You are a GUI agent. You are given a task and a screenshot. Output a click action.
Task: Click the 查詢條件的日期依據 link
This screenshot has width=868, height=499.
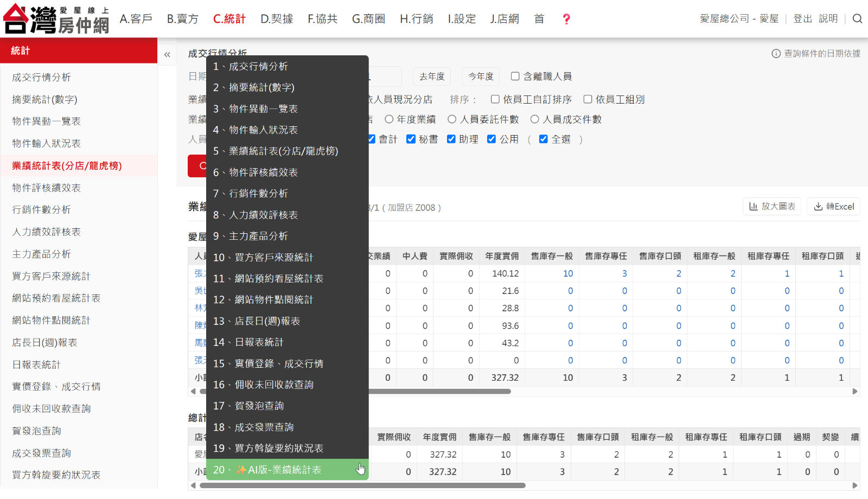click(822, 54)
